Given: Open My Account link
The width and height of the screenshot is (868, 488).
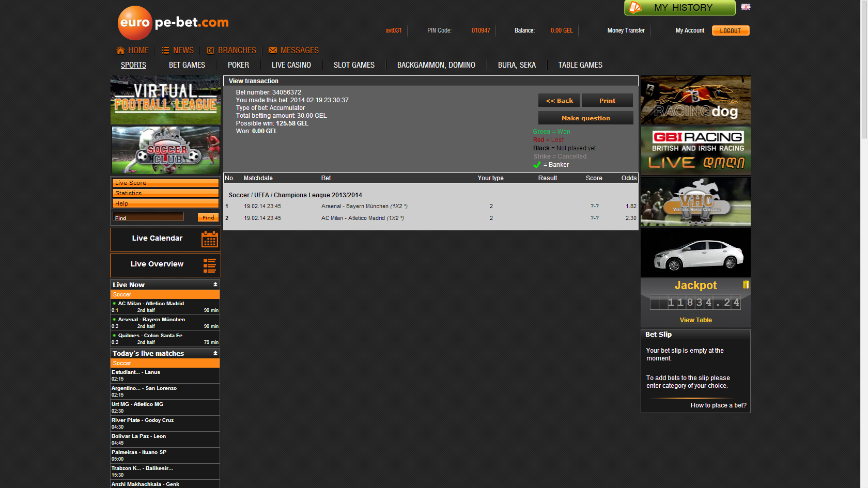Looking at the screenshot, I should pyautogui.click(x=690, y=30).
